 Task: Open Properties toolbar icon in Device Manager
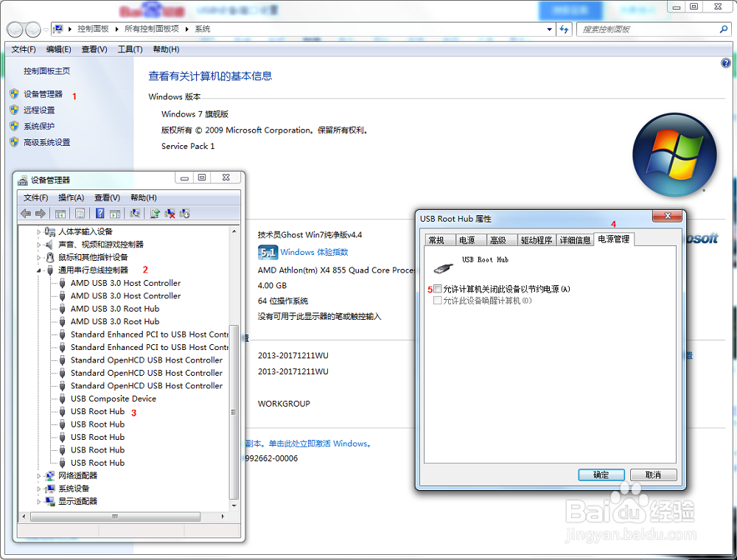tap(80, 214)
